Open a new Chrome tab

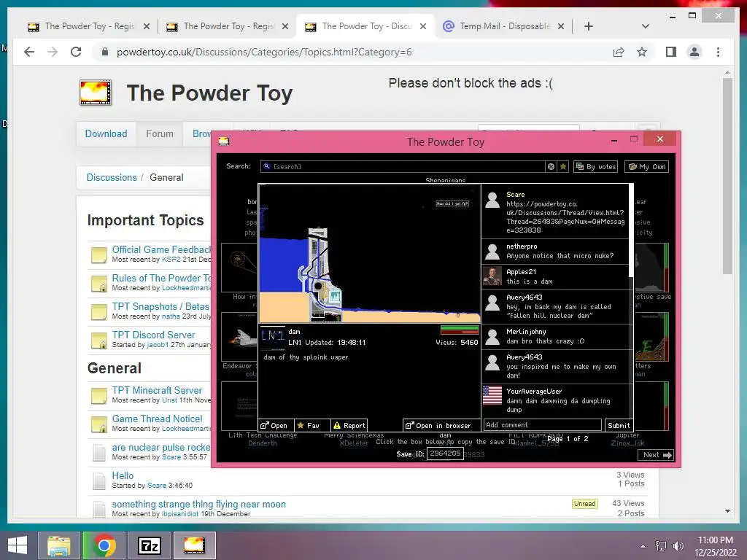coord(589,26)
